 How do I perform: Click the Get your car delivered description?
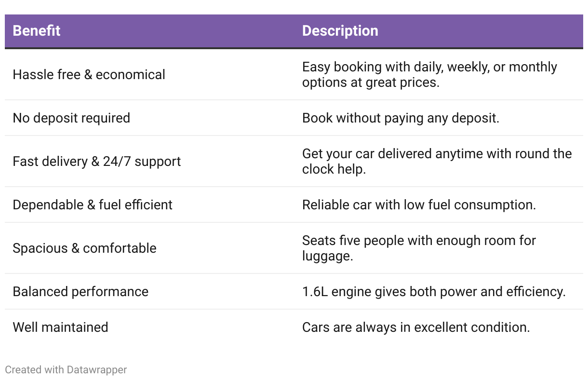[x=437, y=162]
